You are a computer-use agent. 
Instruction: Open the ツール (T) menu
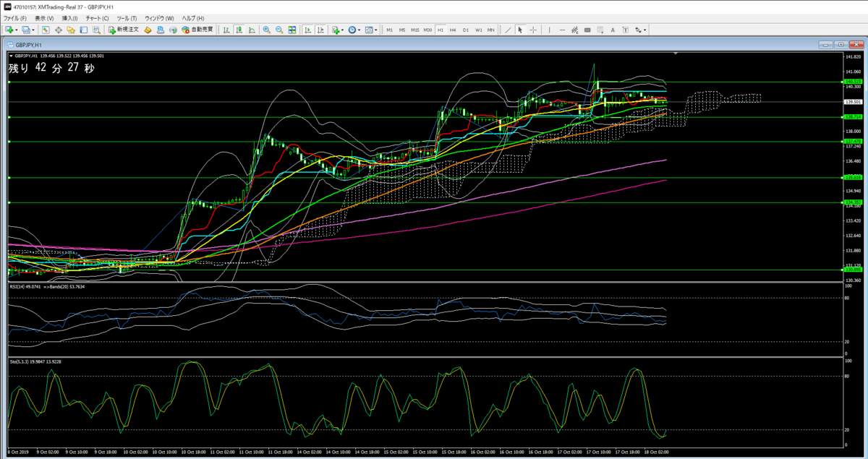pyautogui.click(x=127, y=17)
